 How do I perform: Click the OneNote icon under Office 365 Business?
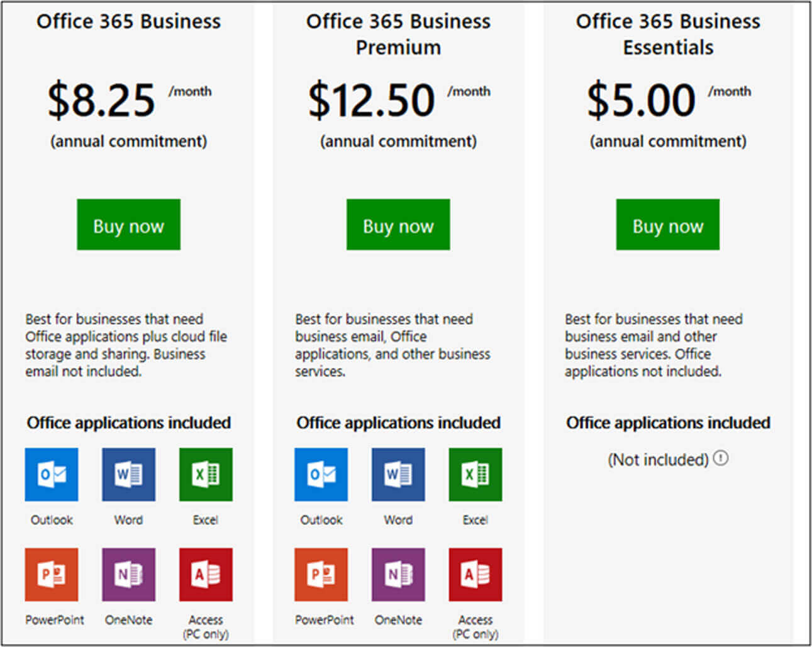click(x=128, y=574)
